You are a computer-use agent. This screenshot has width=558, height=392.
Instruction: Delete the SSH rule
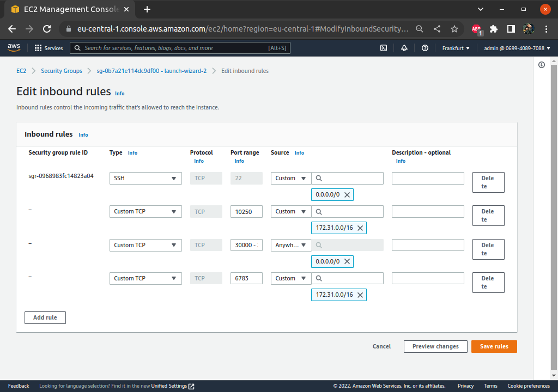pos(488,182)
